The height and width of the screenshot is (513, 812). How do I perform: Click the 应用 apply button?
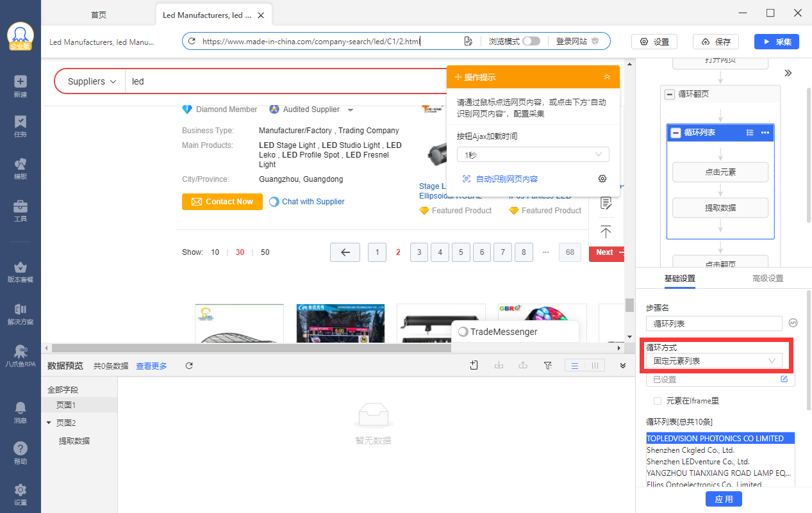pyautogui.click(x=724, y=500)
